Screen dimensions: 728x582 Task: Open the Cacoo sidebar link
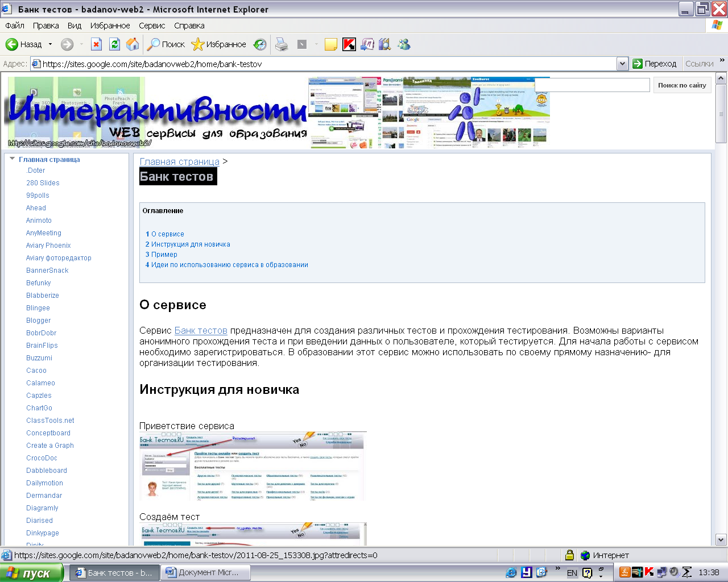pos(36,371)
